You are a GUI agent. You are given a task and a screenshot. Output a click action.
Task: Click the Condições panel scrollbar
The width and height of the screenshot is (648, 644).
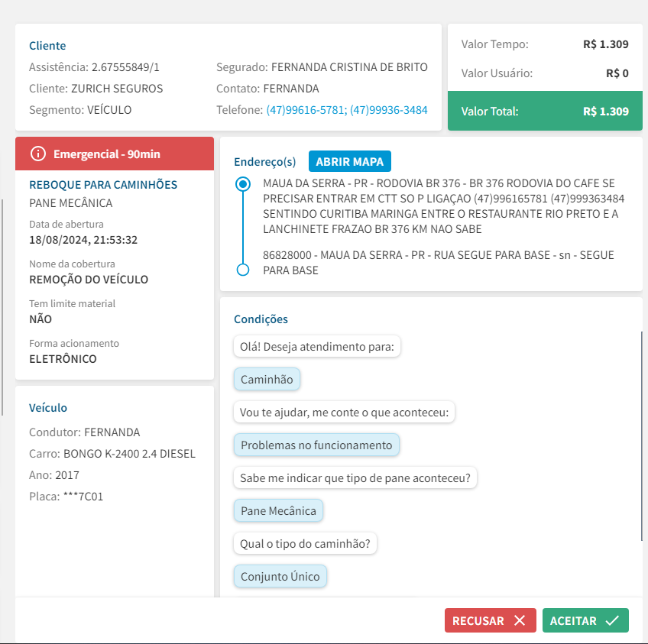point(641,435)
